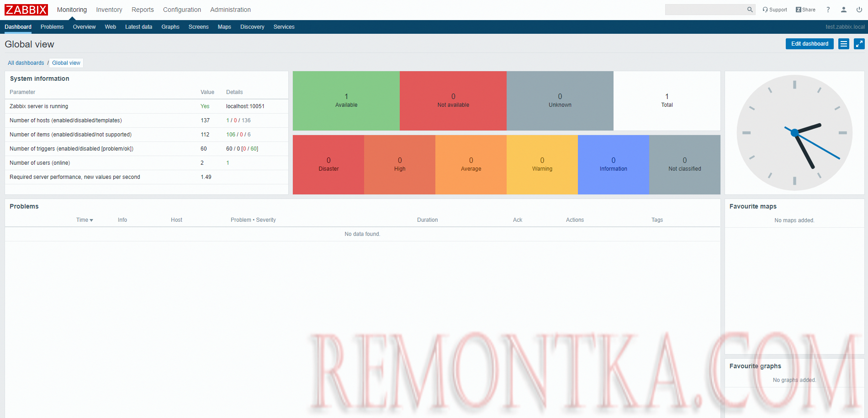This screenshot has width=868, height=418.
Task: Click the Favourite graphs widget title
Action: [x=755, y=366]
